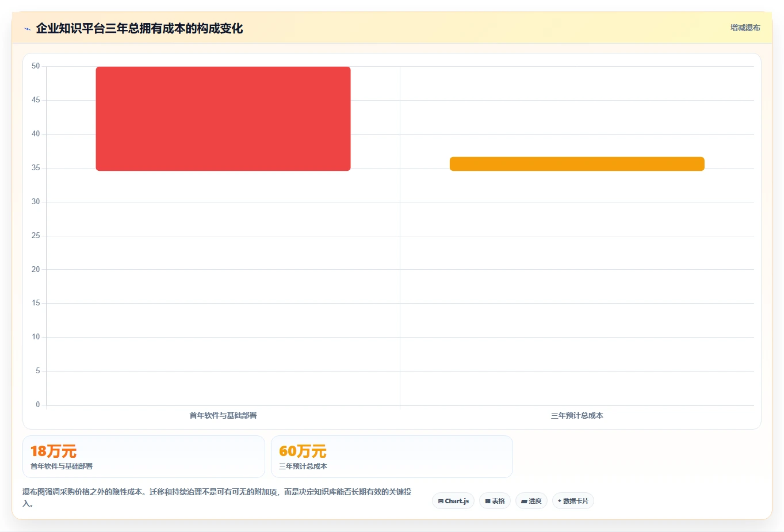This screenshot has width=784, height=532.
Task: Click the x-axis label 三年预计总成本
Action: (x=577, y=415)
